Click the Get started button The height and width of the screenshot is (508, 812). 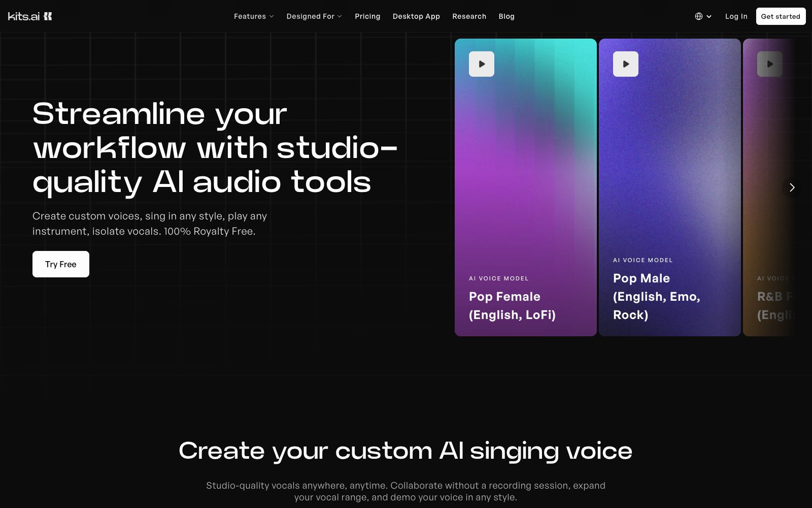click(x=781, y=16)
